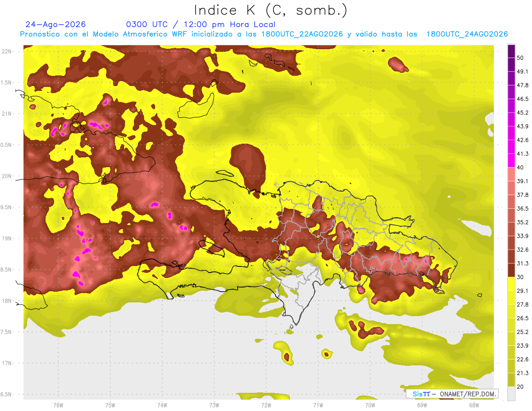
Task: Click the '73W' longitude label
Action: click(x=214, y=405)
